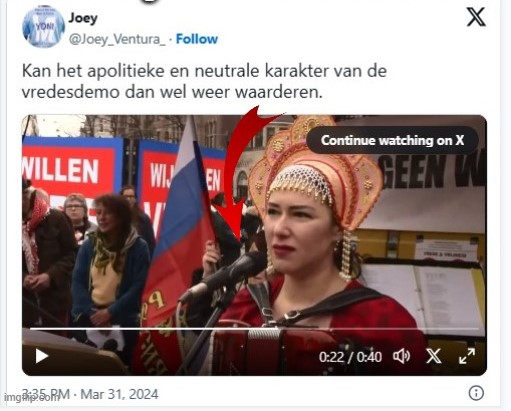Click the X logo in the player controls
Viewport: 511px width, 411px height.
point(434,356)
